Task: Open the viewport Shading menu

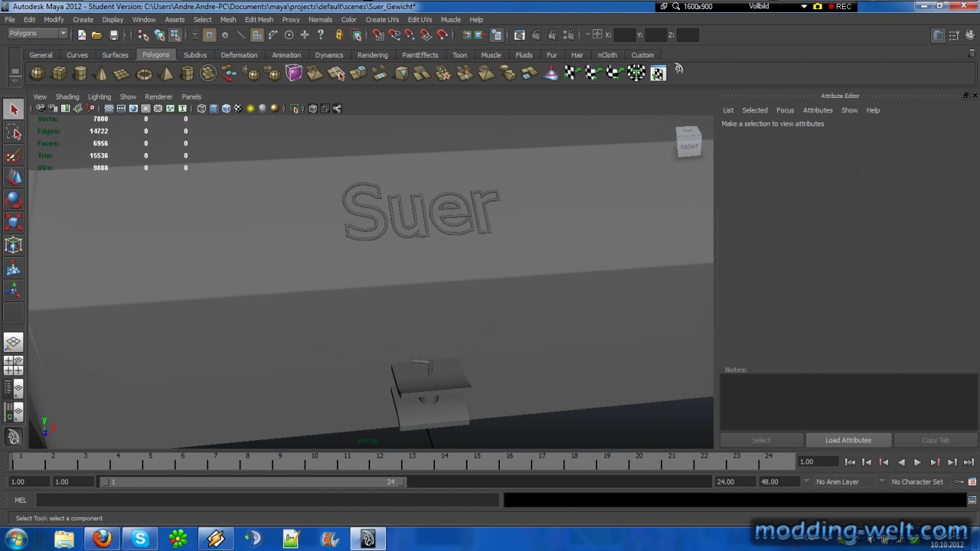Action: (x=67, y=96)
